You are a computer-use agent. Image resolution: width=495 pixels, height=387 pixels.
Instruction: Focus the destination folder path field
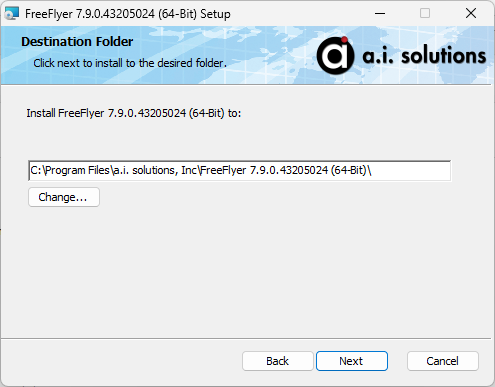coord(240,171)
